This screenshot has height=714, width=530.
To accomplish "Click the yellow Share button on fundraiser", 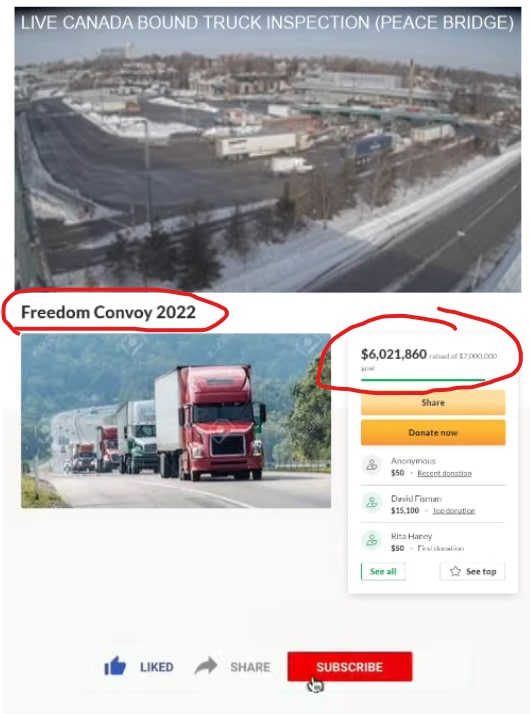I will [433, 403].
